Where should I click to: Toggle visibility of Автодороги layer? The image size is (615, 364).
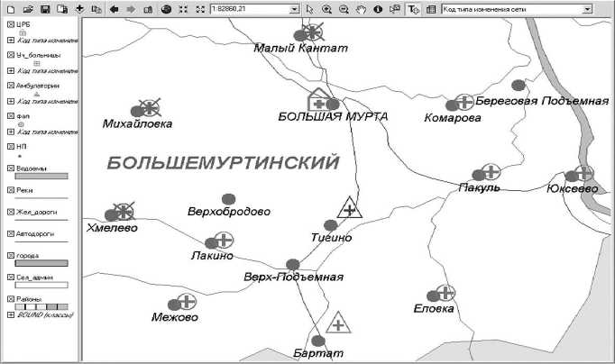[x=11, y=233]
